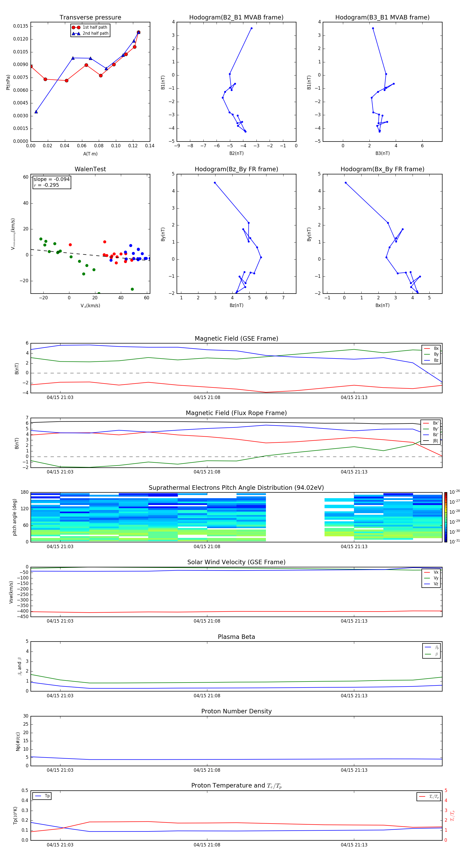Click the "Bx(nT)" x-axis label
This screenshot has height=868, width=473.
[x=382, y=305]
